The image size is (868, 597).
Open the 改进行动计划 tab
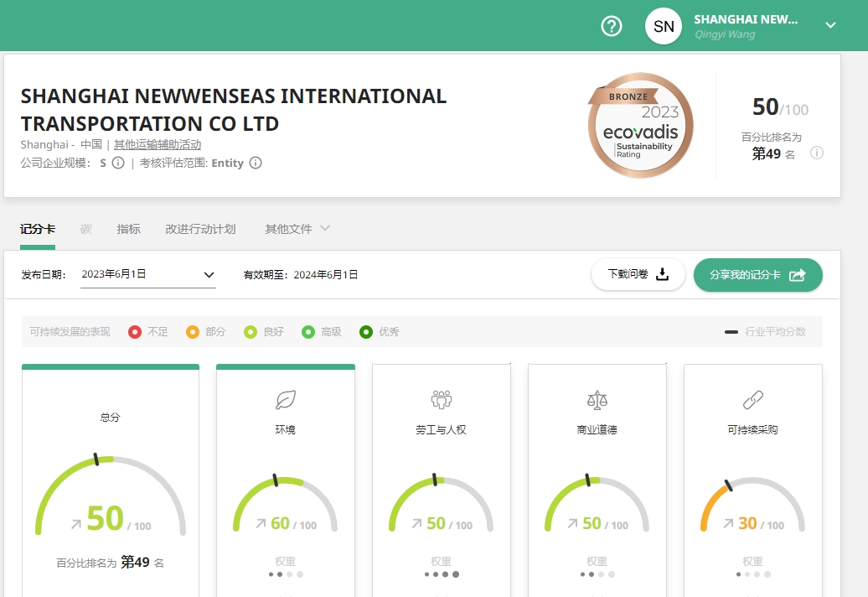click(x=200, y=229)
